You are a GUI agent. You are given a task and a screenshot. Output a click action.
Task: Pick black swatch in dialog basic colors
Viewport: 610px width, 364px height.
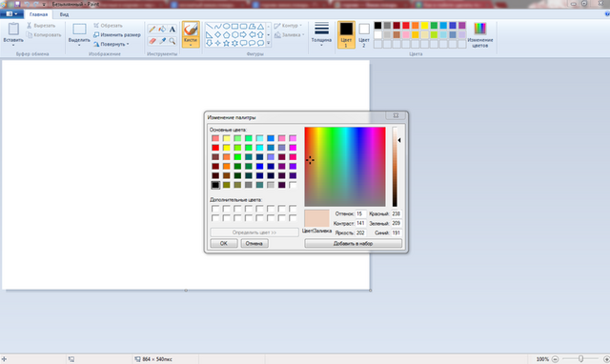(215, 185)
